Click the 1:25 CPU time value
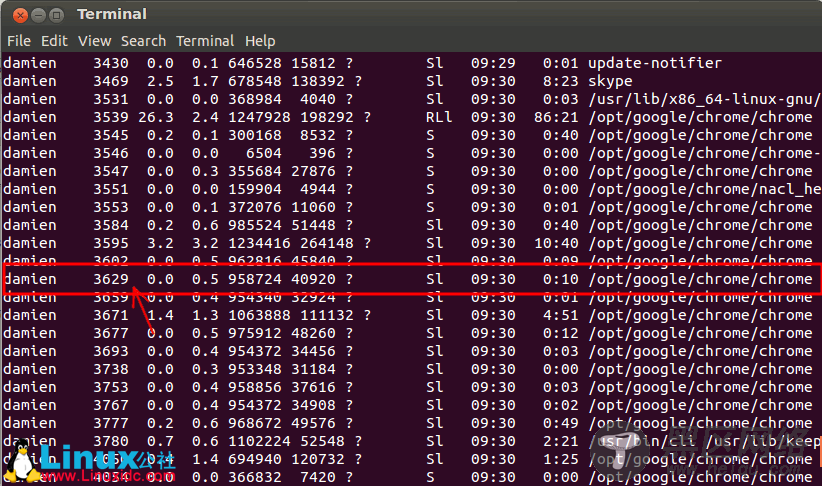822x486 pixels. click(x=560, y=459)
